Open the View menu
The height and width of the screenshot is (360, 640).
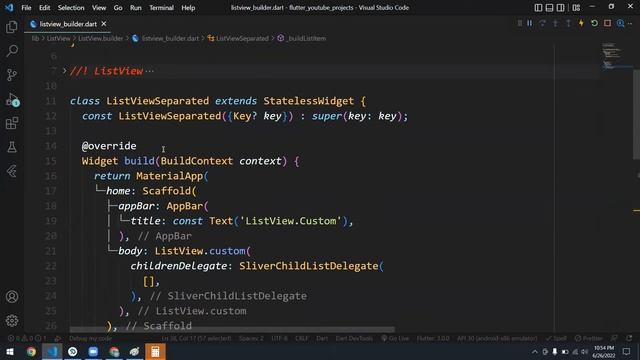(99, 7)
